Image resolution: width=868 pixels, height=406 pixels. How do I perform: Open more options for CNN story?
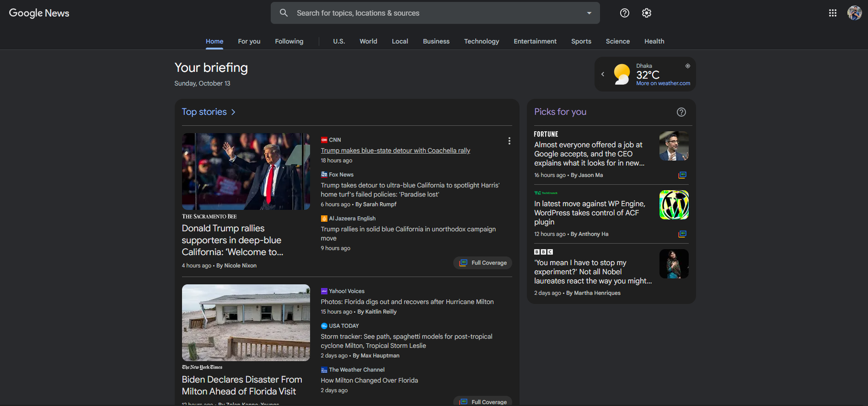point(509,141)
